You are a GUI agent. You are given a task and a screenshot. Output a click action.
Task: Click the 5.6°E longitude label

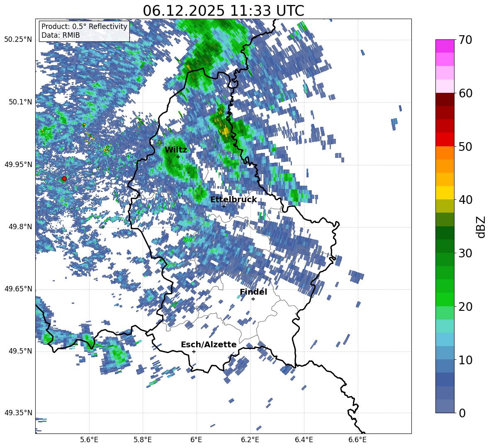coord(89,440)
